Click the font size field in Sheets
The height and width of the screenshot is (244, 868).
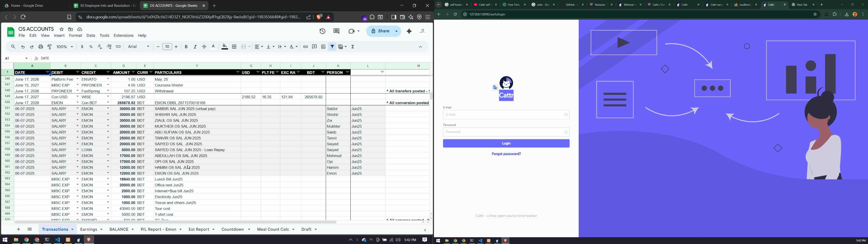click(x=168, y=47)
